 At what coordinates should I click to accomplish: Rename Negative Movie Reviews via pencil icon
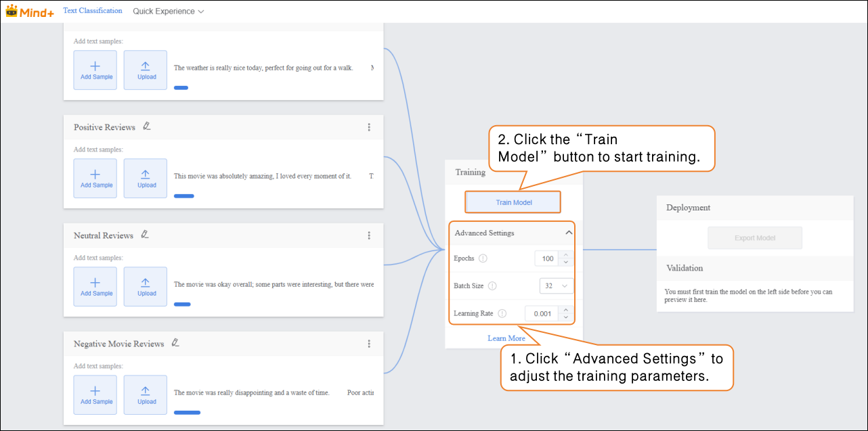pos(175,343)
